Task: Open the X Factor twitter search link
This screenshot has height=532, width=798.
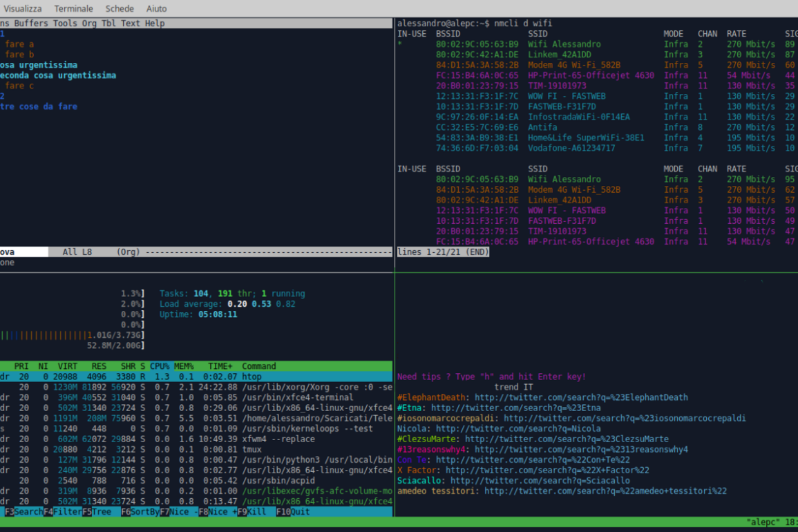Action: pos(547,471)
